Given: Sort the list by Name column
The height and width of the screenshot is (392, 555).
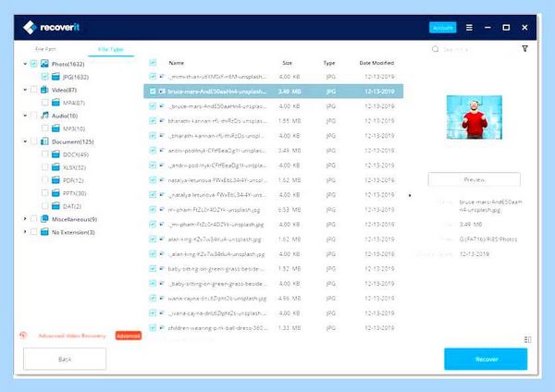Looking at the screenshot, I should click(x=177, y=63).
